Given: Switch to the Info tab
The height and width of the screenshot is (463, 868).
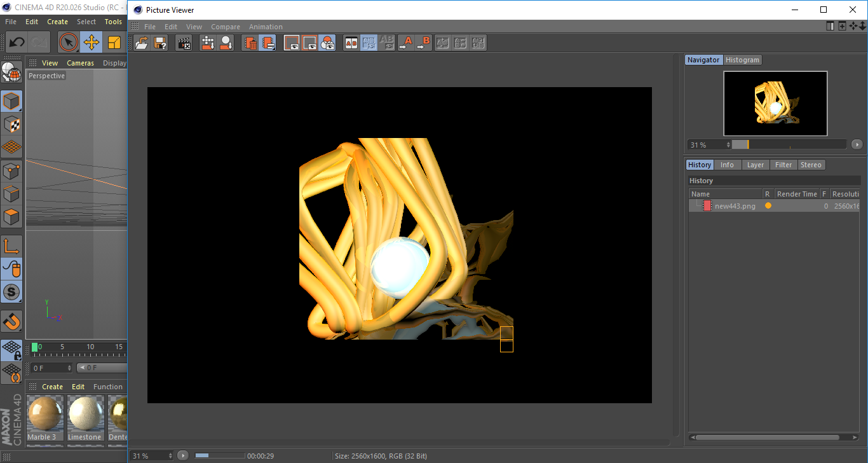Looking at the screenshot, I should pos(727,165).
